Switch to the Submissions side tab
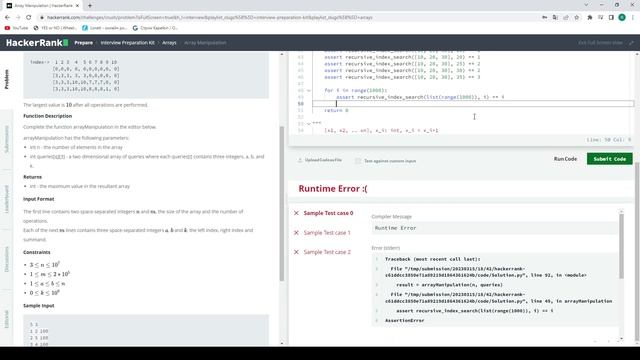Viewport: 640px width, 360px height. pyautogui.click(x=7, y=139)
